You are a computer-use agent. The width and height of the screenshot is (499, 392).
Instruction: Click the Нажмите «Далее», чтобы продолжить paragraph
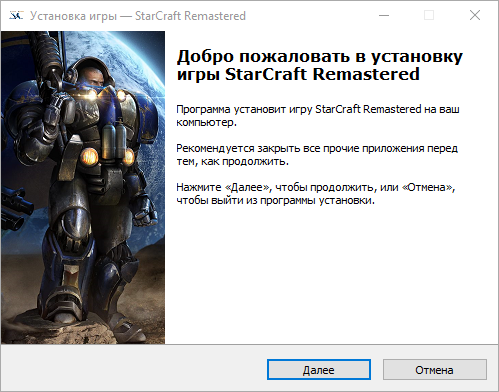pyautogui.click(x=316, y=194)
